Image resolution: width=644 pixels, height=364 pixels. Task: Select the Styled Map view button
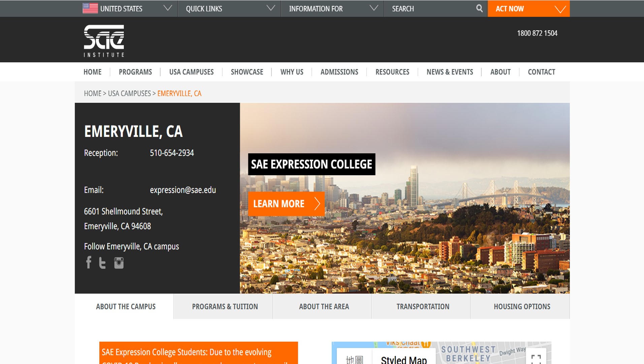pyautogui.click(x=404, y=359)
